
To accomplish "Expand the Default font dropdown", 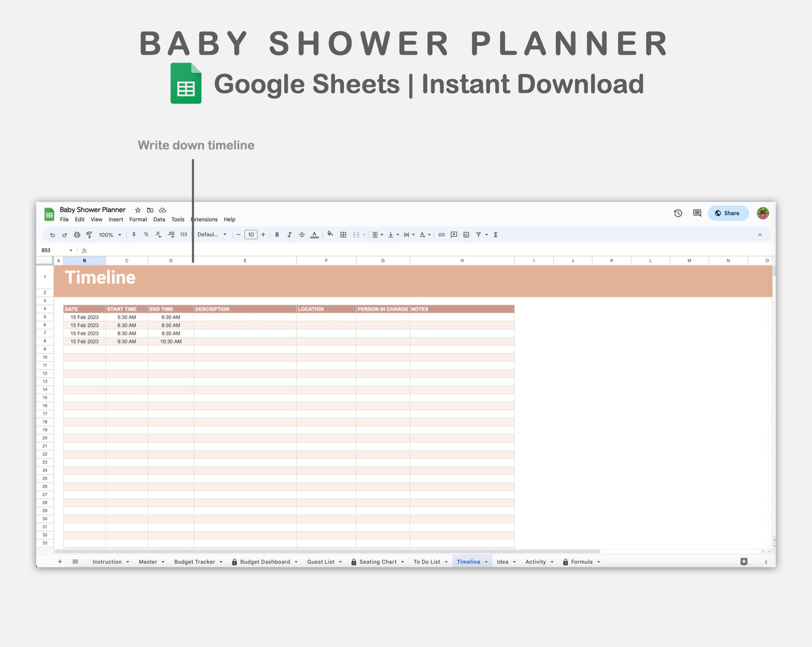I will coord(212,235).
